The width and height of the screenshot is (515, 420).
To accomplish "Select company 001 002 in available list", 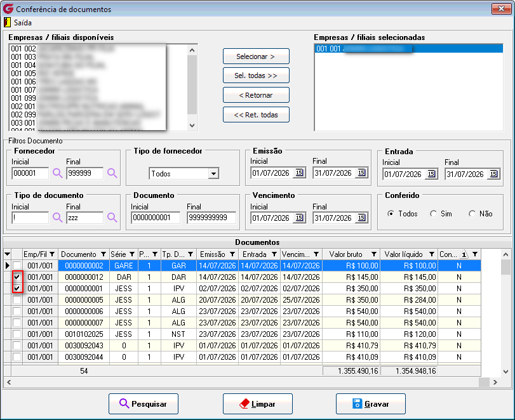I will point(98,49).
